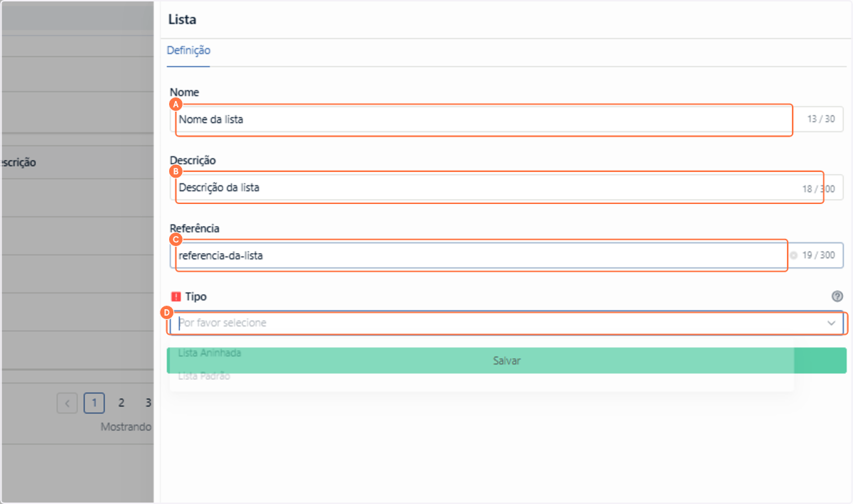This screenshot has height=504, width=853.
Task: Click the Referência input field
Action: click(506, 255)
